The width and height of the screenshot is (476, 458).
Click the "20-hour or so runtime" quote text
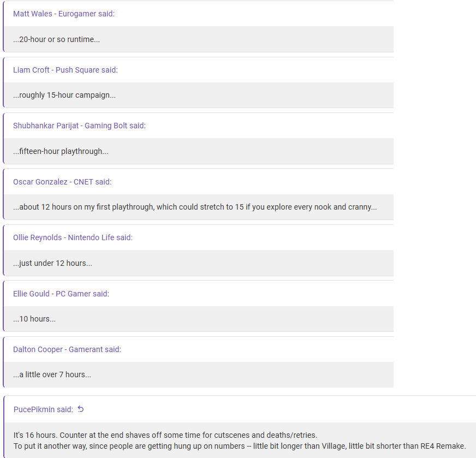pyautogui.click(x=56, y=39)
